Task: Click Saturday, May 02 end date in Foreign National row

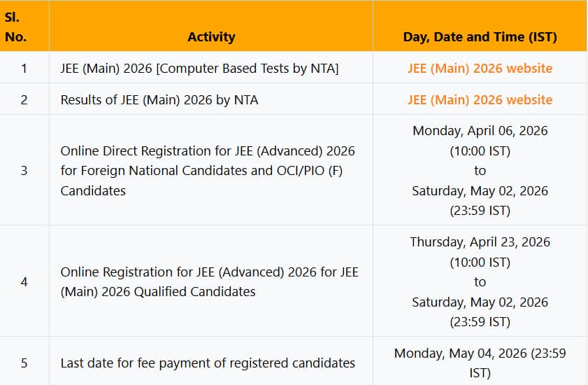Action: [480, 190]
